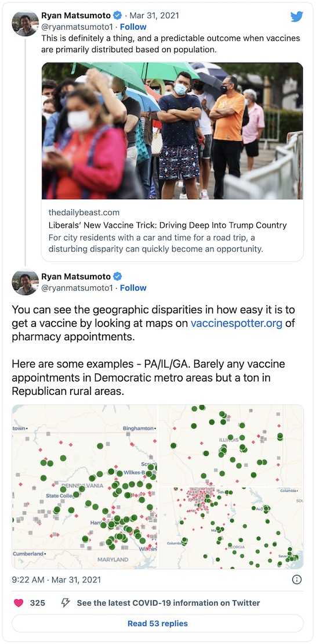Open the second tweet's profile avatar
This screenshot has height=644, width=319.
point(26,282)
